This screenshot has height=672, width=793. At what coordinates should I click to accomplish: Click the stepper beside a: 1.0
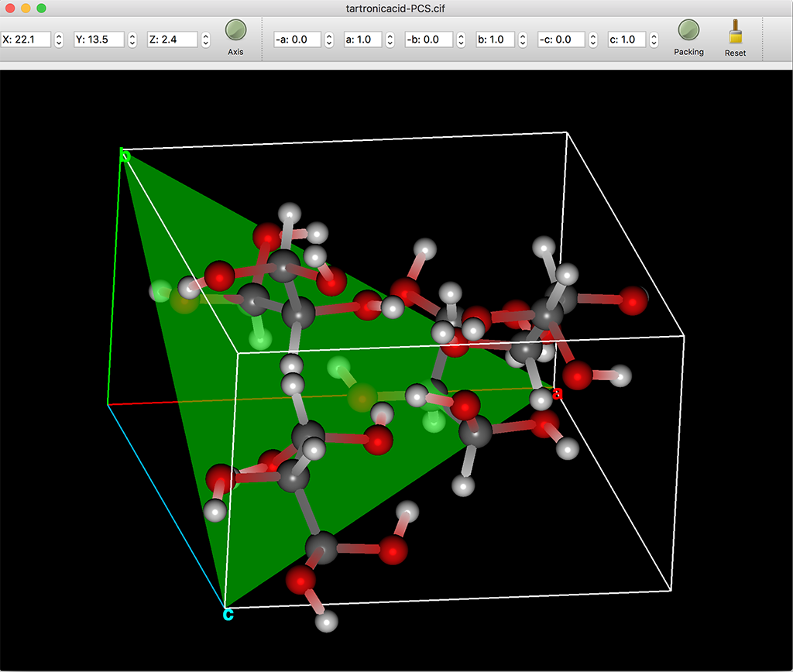coord(390,39)
